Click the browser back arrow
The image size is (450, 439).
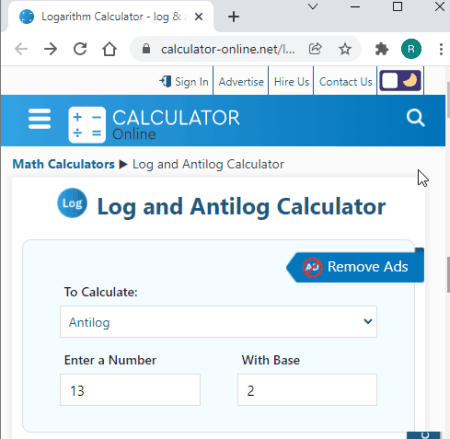(x=21, y=49)
